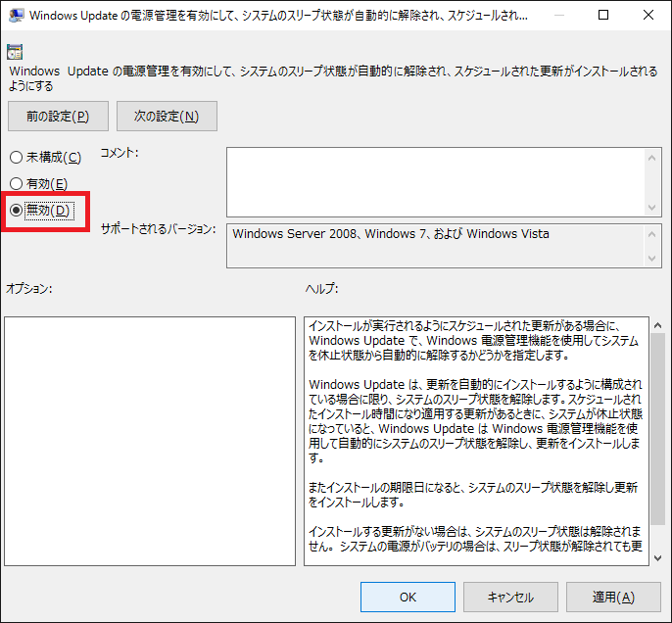Click the help text scrollbar down arrow

click(x=657, y=556)
